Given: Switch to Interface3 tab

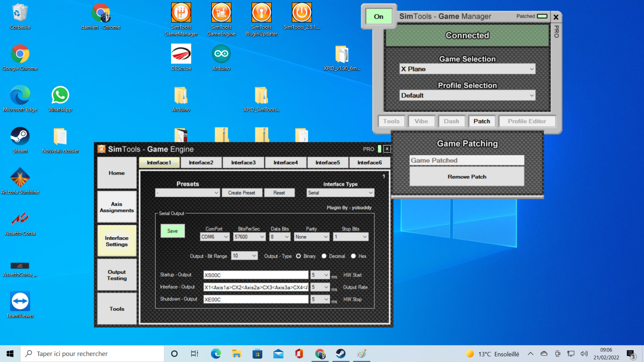Looking at the screenshot, I should tap(243, 162).
